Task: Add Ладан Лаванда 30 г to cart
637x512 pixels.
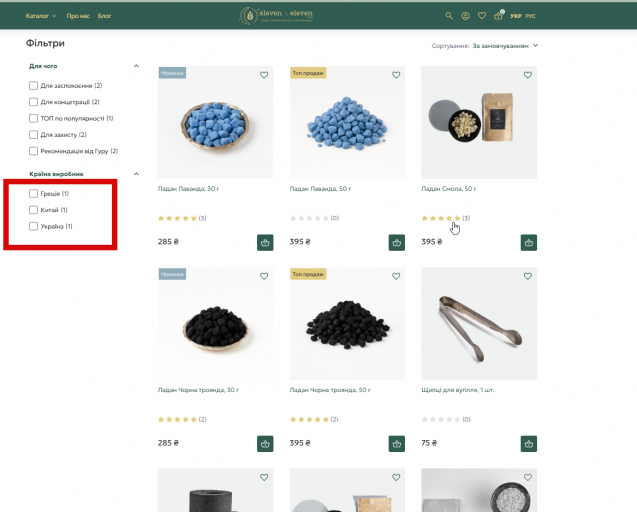Action: (265, 243)
